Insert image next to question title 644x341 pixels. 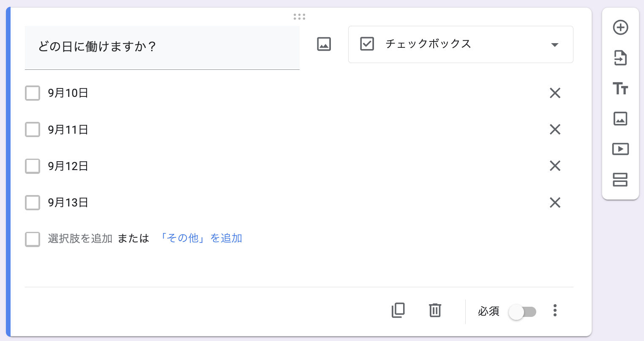coord(324,44)
